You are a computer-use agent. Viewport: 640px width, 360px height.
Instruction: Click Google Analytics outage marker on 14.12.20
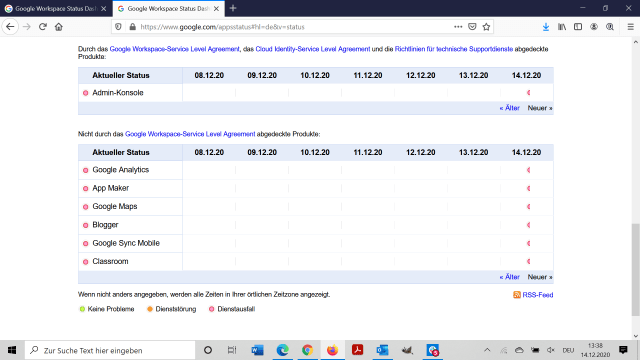pos(529,170)
